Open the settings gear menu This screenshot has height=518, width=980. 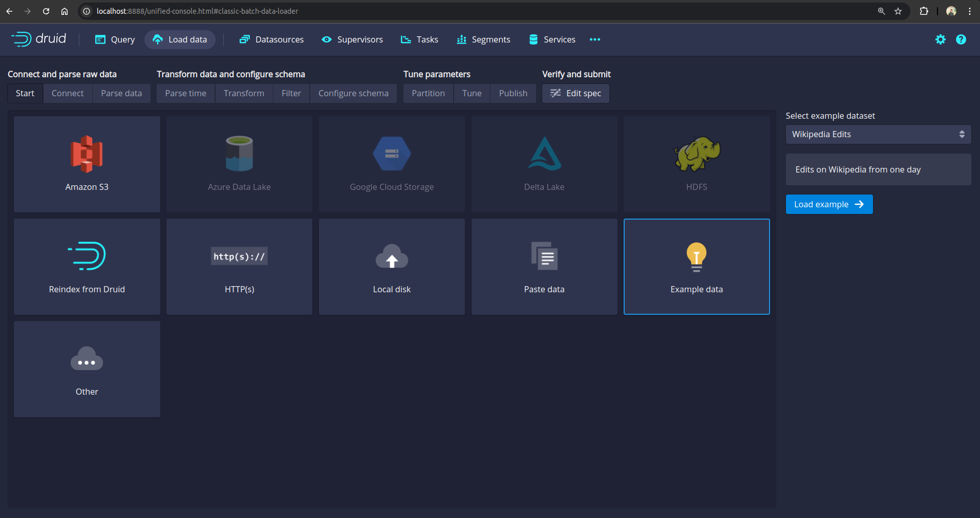tap(940, 39)
